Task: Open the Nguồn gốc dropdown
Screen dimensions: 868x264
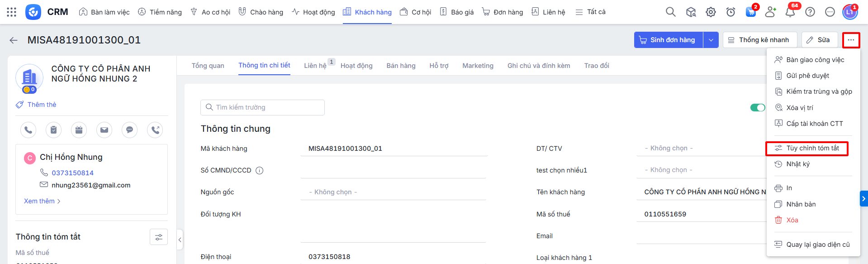Action: 393,192
